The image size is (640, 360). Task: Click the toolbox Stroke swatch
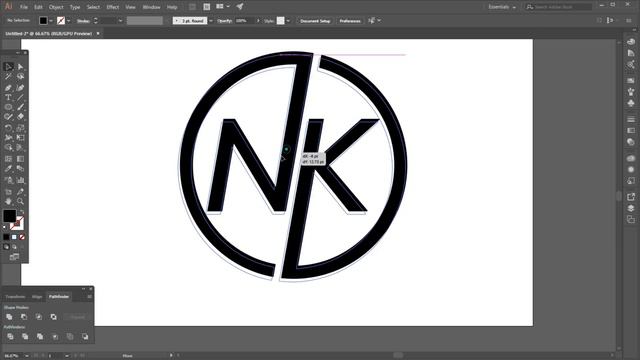17,223
